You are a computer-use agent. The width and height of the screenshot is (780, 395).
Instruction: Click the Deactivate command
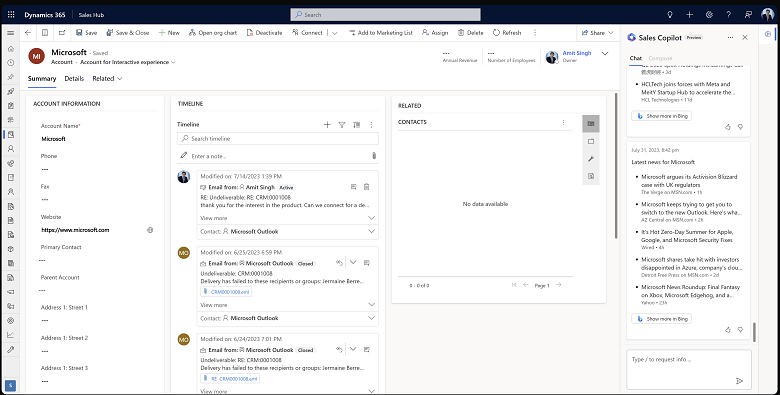[x=264, y=33]
